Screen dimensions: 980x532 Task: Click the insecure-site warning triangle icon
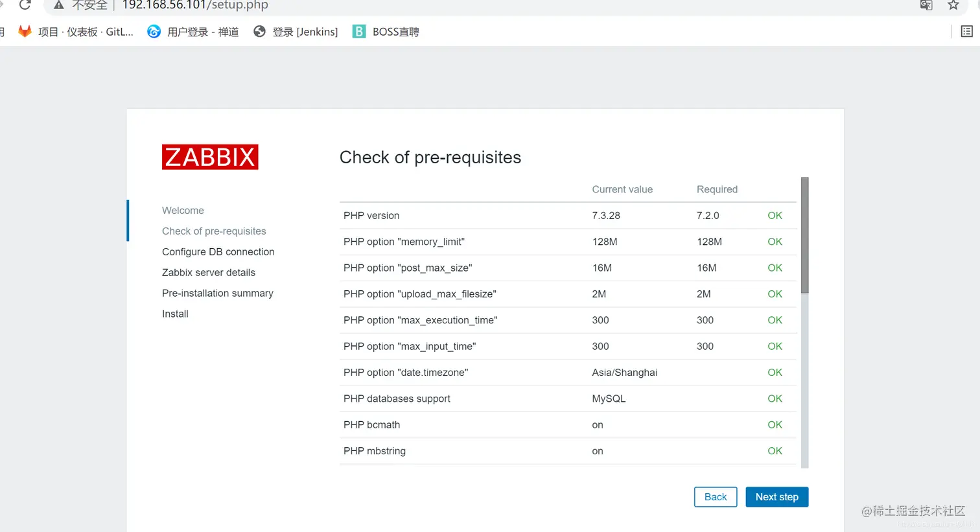[x=59, y=5]
